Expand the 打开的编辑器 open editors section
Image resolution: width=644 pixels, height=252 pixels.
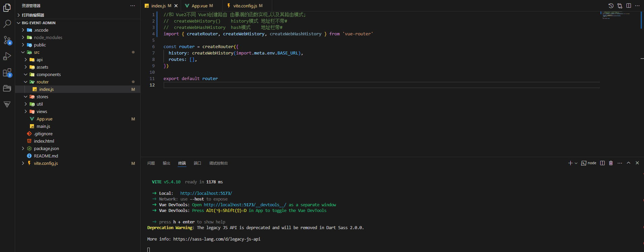[78, 15]
